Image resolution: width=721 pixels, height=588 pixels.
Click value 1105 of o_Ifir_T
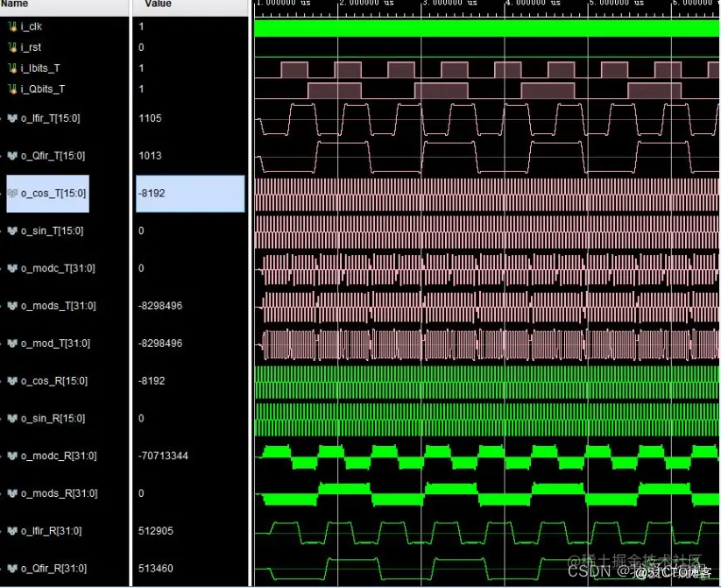pos(150,118)
